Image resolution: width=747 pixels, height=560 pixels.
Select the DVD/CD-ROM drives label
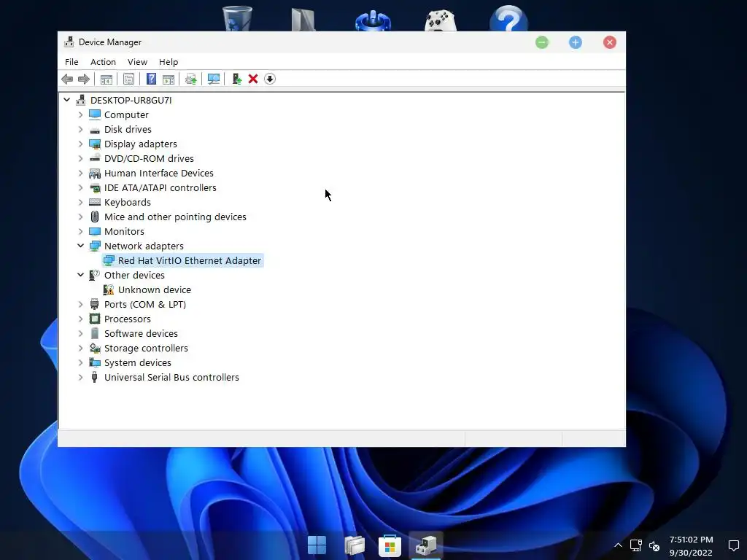point(149,158)
